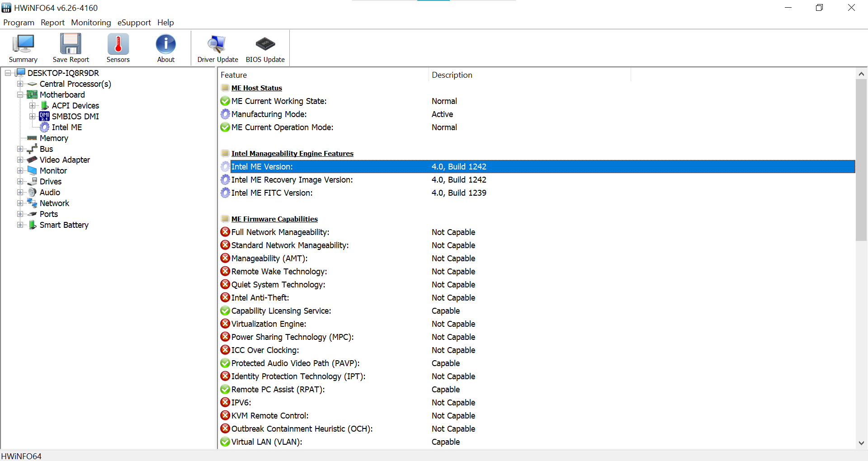Select Intel ME Recovery Image Version row
Screen dimensions: 868x461
coord(537,180)
